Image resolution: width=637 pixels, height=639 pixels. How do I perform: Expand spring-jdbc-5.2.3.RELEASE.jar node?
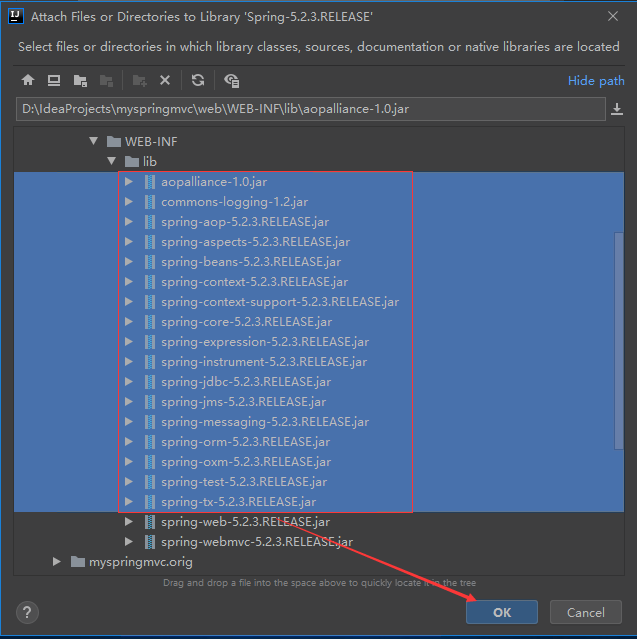tap(129, 381)
